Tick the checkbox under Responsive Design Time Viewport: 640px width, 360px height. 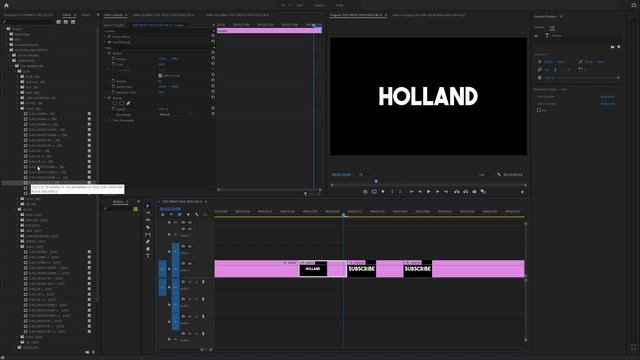539,110
